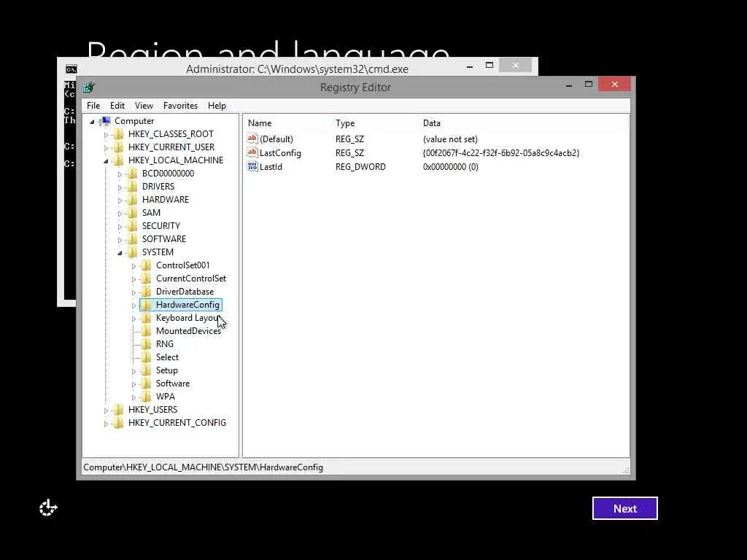Click the Ease of Access icon at bottom left
This screenshot has width=747, height=560.
(x=48, y=507)
